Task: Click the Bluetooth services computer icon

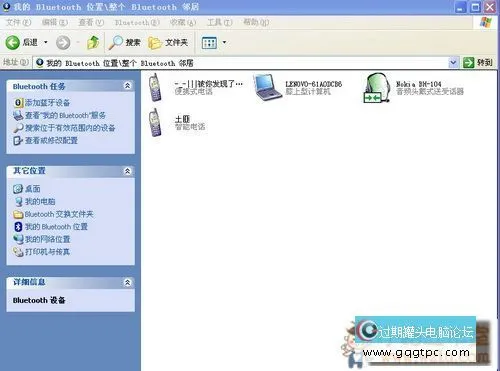Action: (18, 115)
